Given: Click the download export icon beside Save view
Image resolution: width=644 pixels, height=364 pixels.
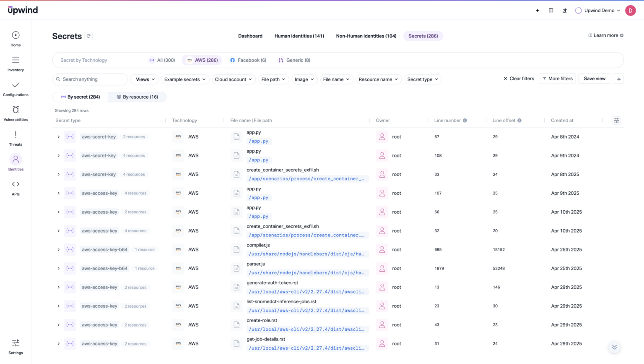Looking at the screenshot, I should (x=618, y=79).
